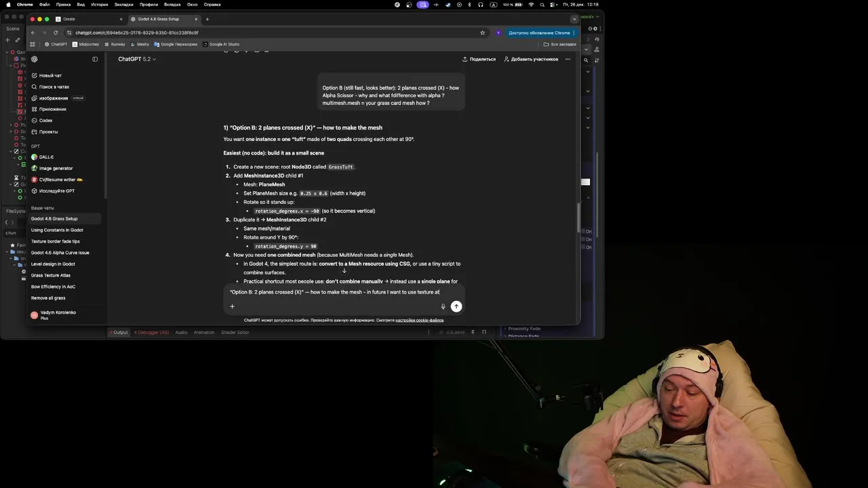Select chat Grass Texture Atlas
This screenshot has width=868, height=488.
click(x=50, y=275)
